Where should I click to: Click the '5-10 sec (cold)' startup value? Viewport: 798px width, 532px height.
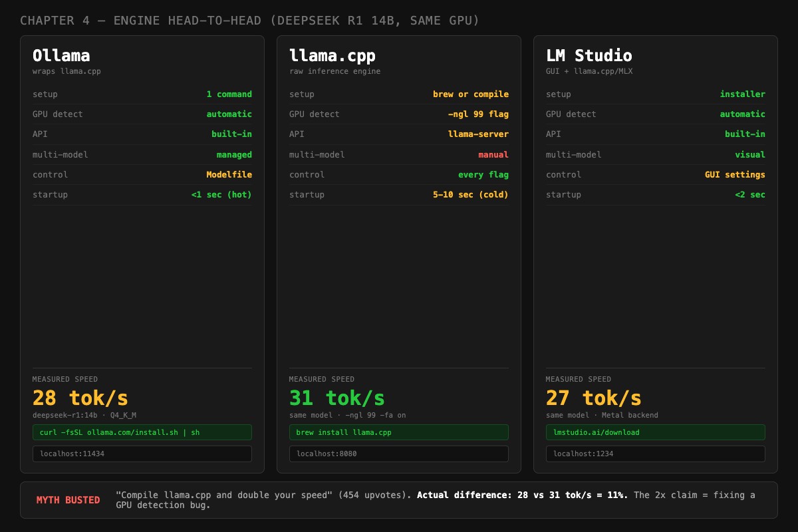(471, 195)
